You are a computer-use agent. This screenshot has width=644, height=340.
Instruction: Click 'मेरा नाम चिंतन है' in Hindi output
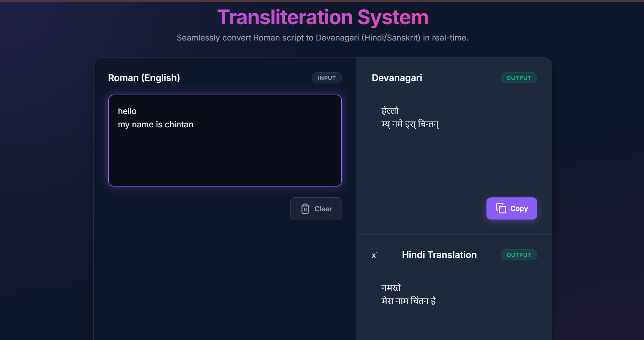pyautogui.click(x=408, y=301)
